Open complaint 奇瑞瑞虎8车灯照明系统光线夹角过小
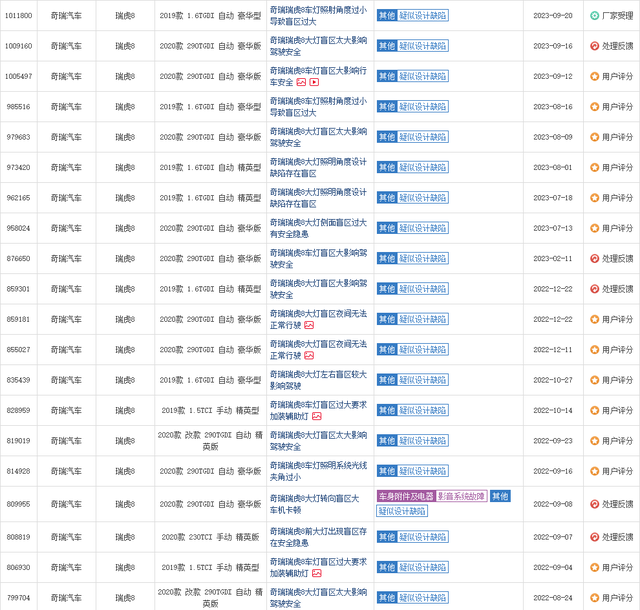 (x=318, y=471)
